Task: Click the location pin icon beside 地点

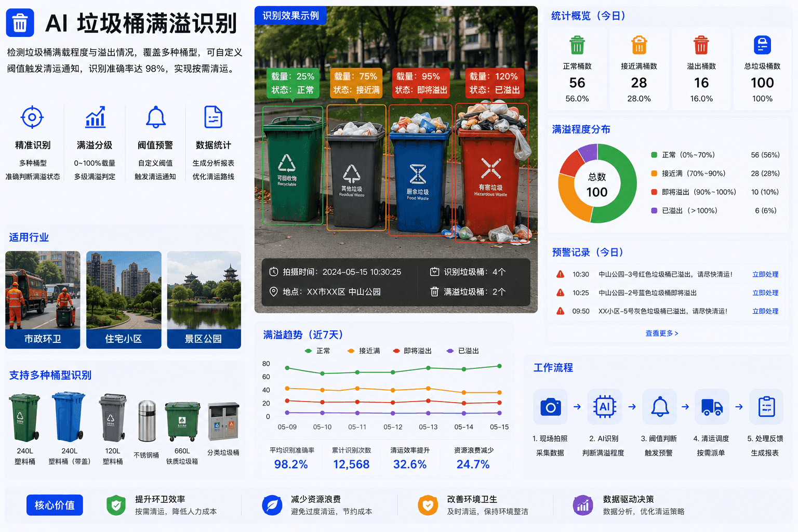Action: pyautogui.click(x=274, y=292)
